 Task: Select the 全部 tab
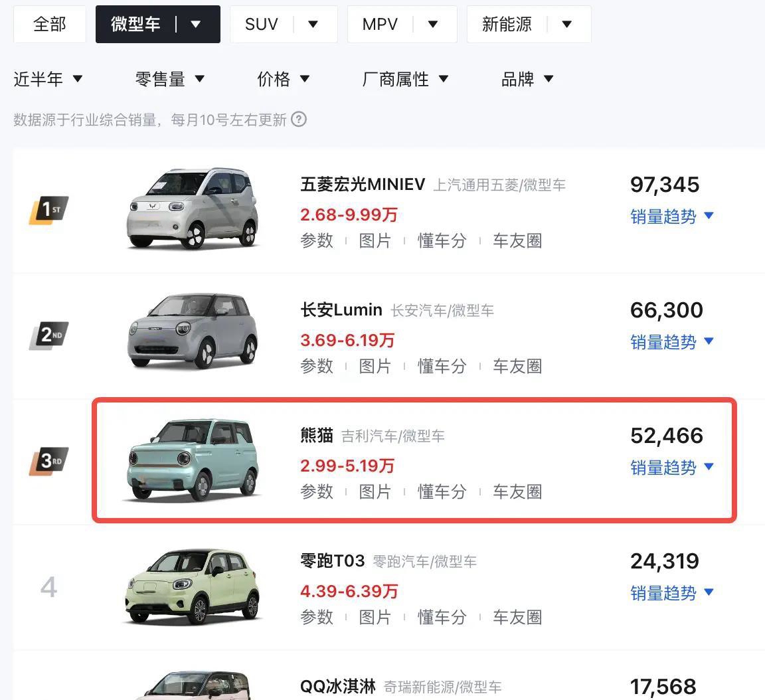click(50, 25)
